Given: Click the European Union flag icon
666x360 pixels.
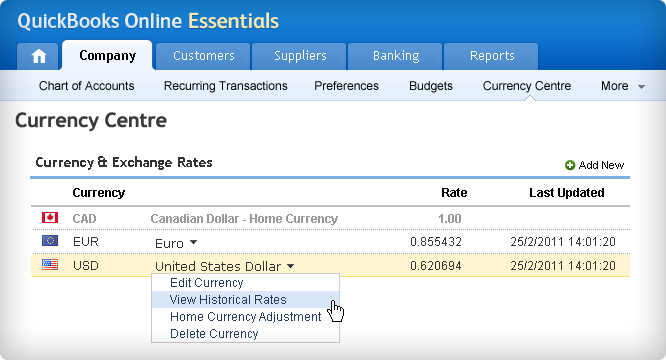Looking at the screenshot, I should click(x=50, y=241).
